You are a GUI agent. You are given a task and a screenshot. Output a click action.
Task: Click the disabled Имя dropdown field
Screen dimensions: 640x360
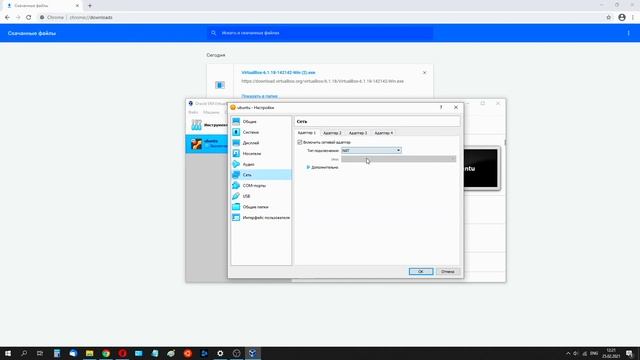tap(398, 159)
